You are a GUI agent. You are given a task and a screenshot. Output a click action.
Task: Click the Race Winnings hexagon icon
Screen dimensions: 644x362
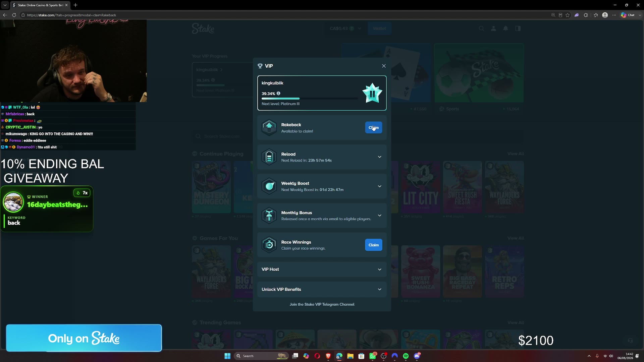(269, 245)
